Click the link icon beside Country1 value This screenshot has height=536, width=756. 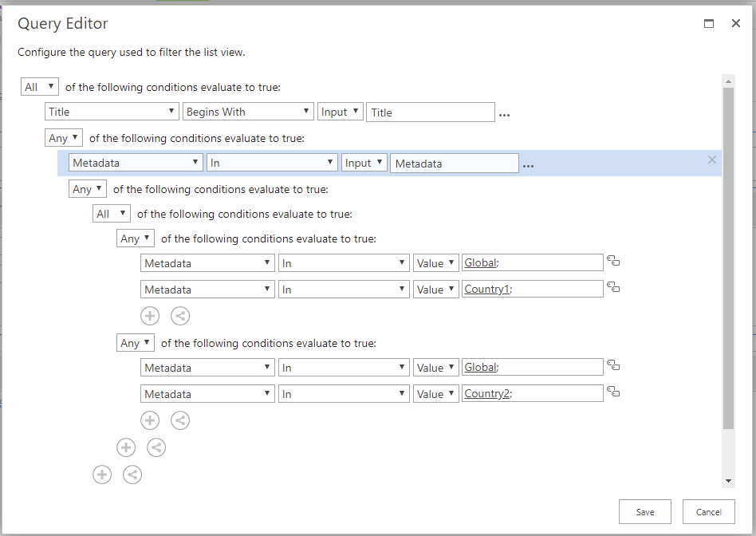click(613, 288)
